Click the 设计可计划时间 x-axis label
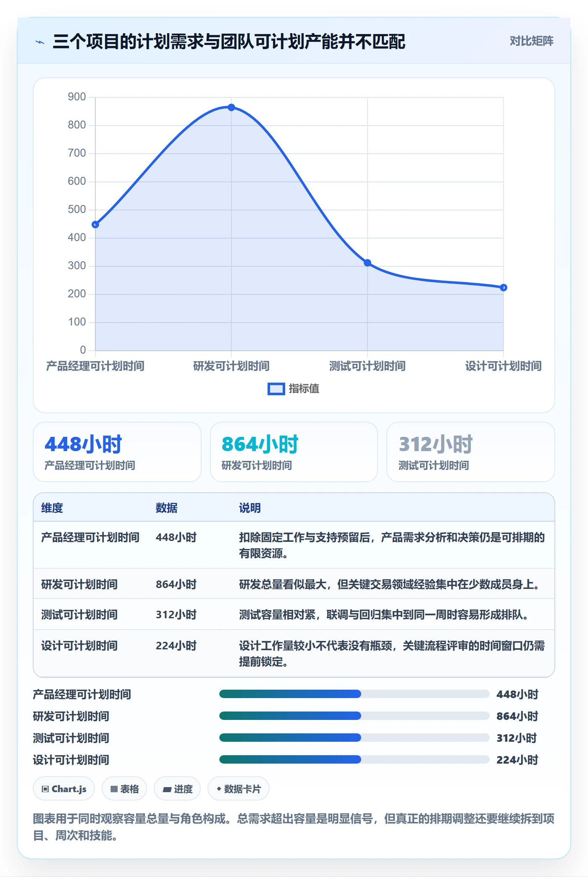 (x=504, y=366)
